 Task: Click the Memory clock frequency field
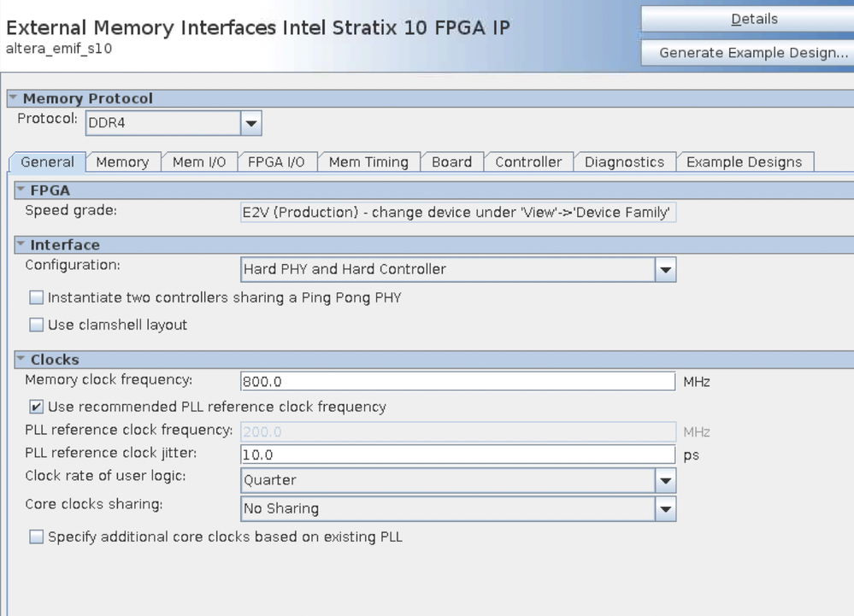point(458,382)
